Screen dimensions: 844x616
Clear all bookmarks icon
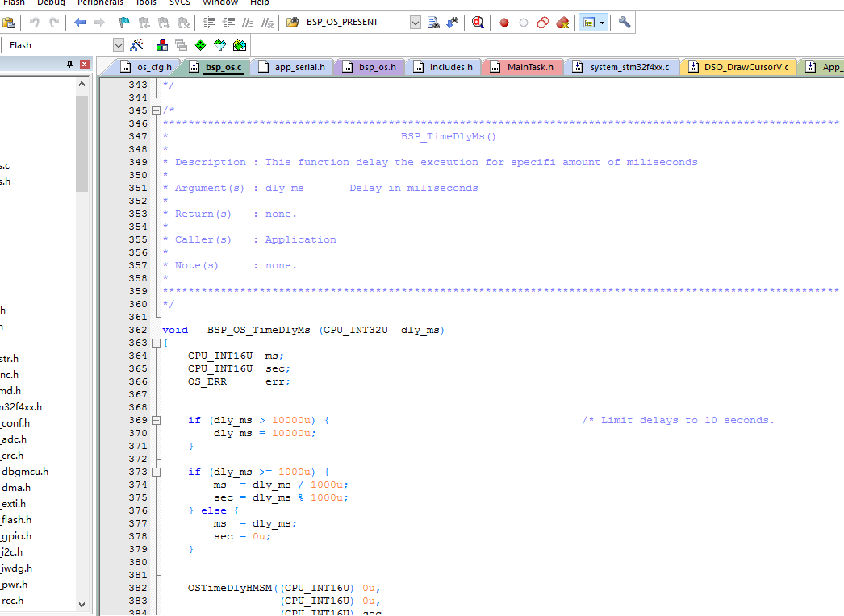point(183,23)
